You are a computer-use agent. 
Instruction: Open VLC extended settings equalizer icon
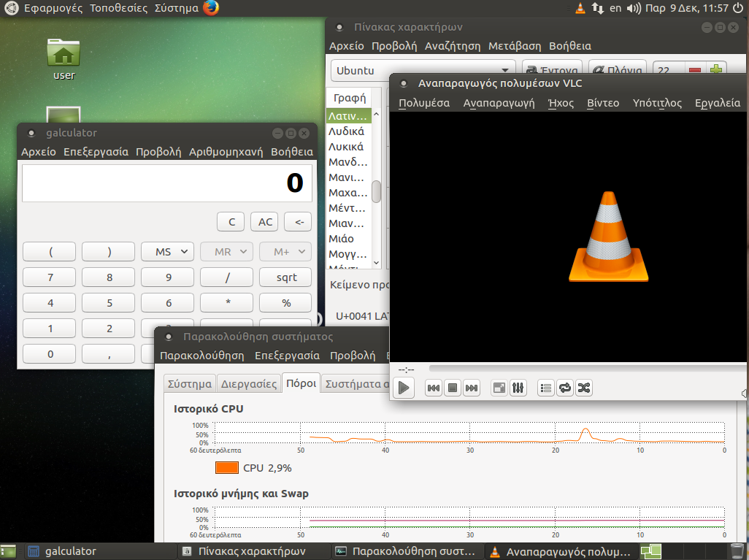[x=518, y=388]
